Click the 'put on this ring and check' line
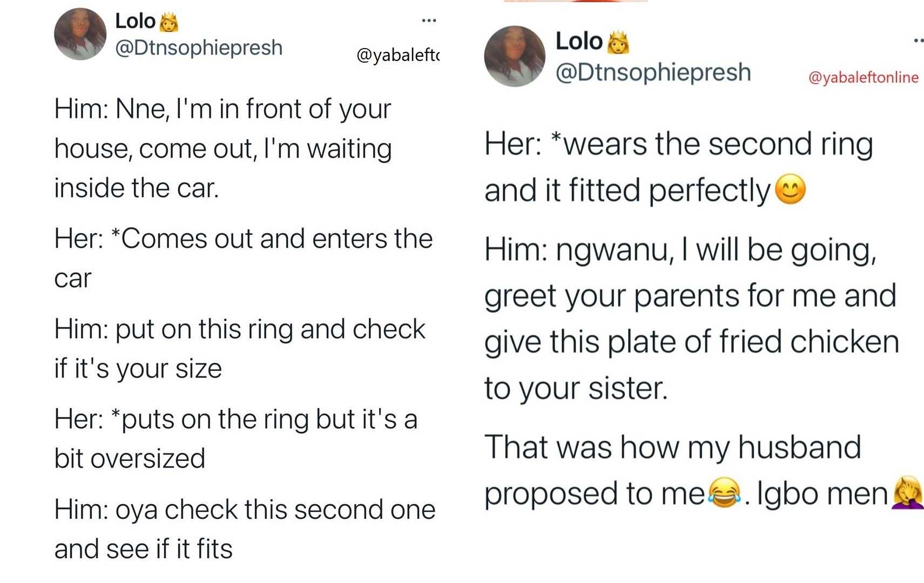The height and width of the screenshot is (583, 924). pos(240,329)
